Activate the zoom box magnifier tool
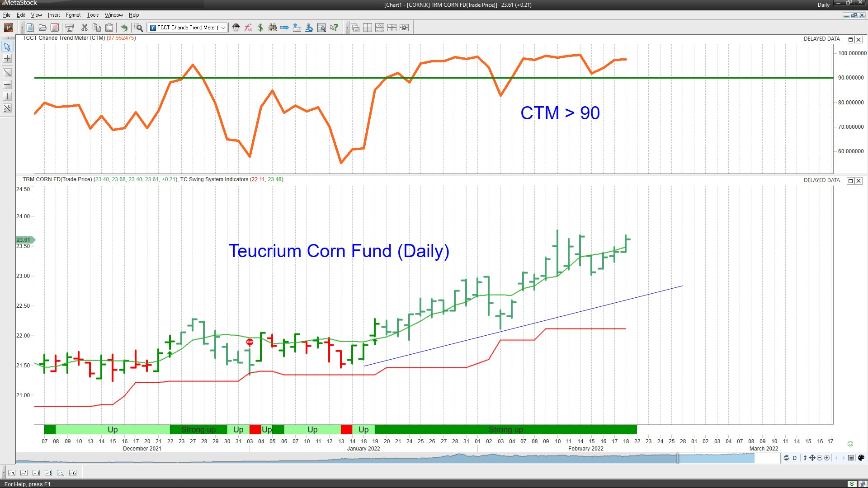 tap(139, 28)
